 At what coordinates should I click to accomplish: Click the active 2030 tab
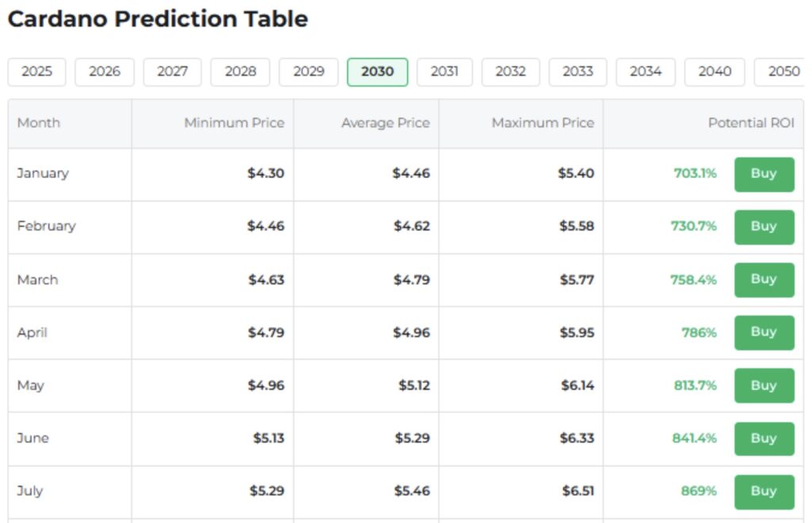tap(377, 71)
